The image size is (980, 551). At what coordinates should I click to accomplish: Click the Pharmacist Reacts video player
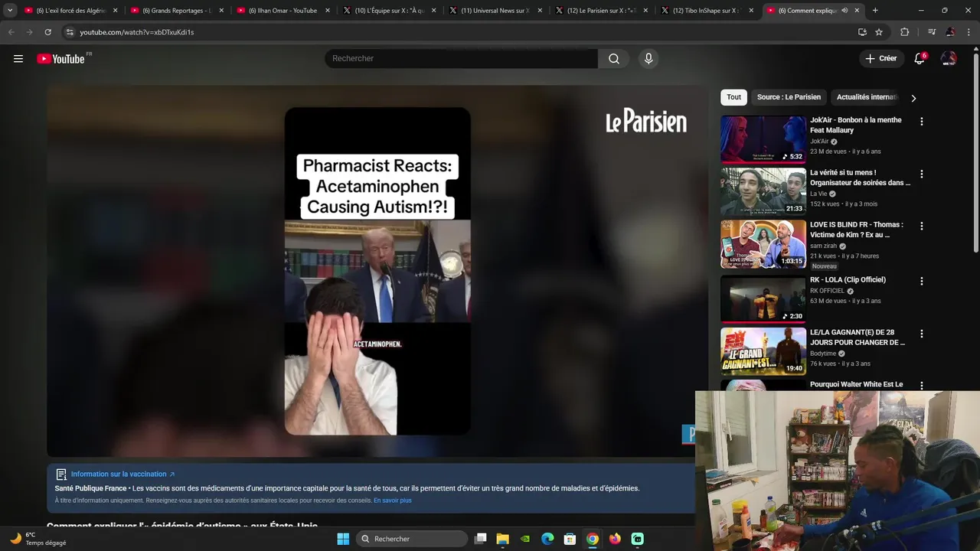point(377,271)
